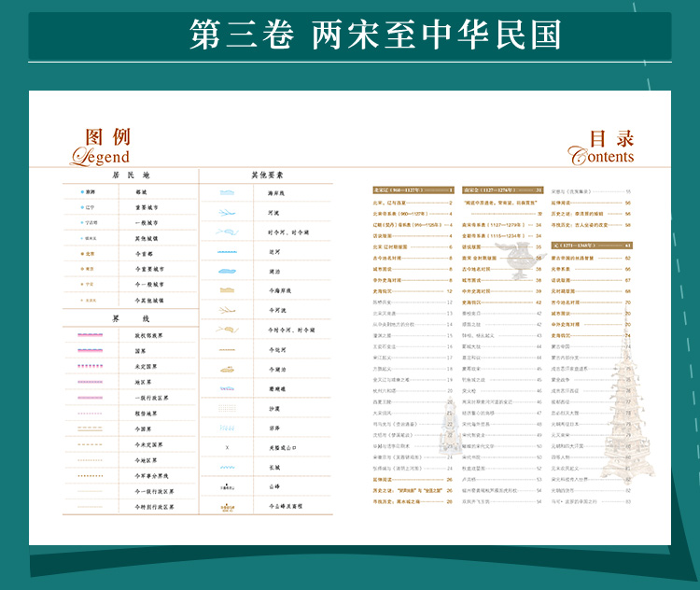Click the tan modern river symbol beside 今河流
Viewport: 700px width, 590px height.
228,310
